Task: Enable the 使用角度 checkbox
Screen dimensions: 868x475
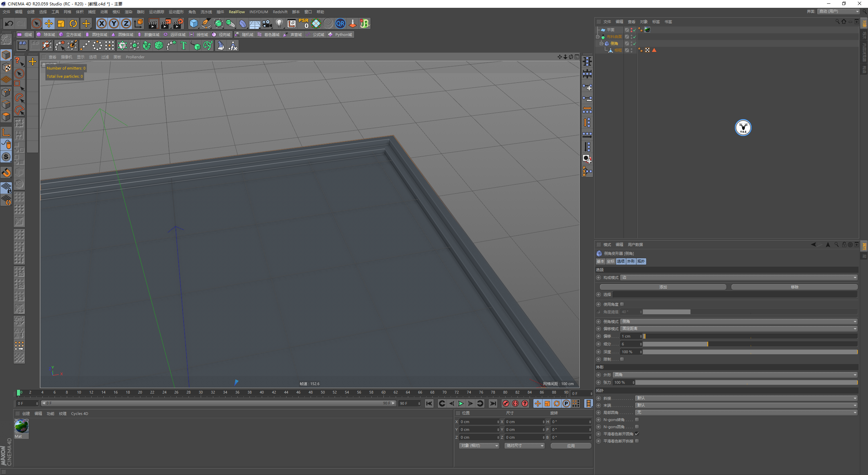Action: (622, 304)
